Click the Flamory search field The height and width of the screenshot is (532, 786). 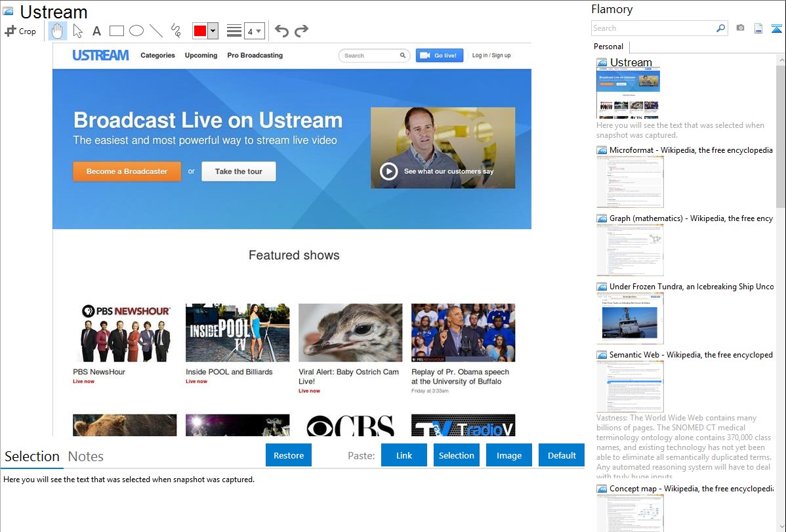point(653,28)
